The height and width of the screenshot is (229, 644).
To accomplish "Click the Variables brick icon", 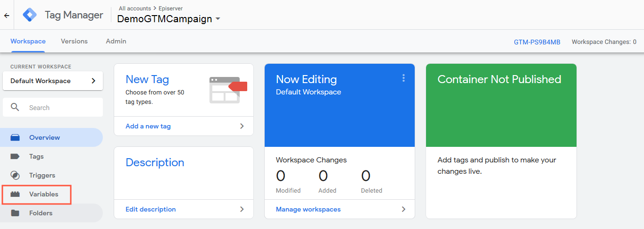I will tap(15, 194).
